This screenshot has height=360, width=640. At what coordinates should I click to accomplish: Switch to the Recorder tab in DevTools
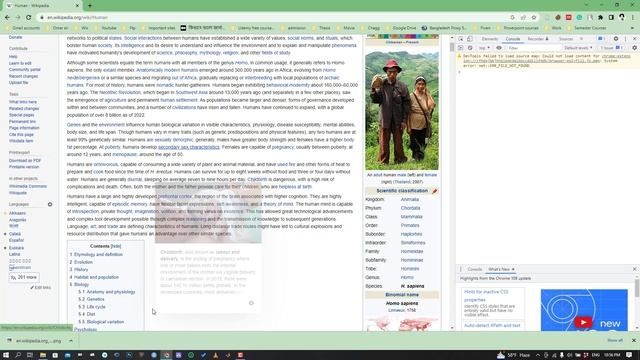(x=538, y=39)
